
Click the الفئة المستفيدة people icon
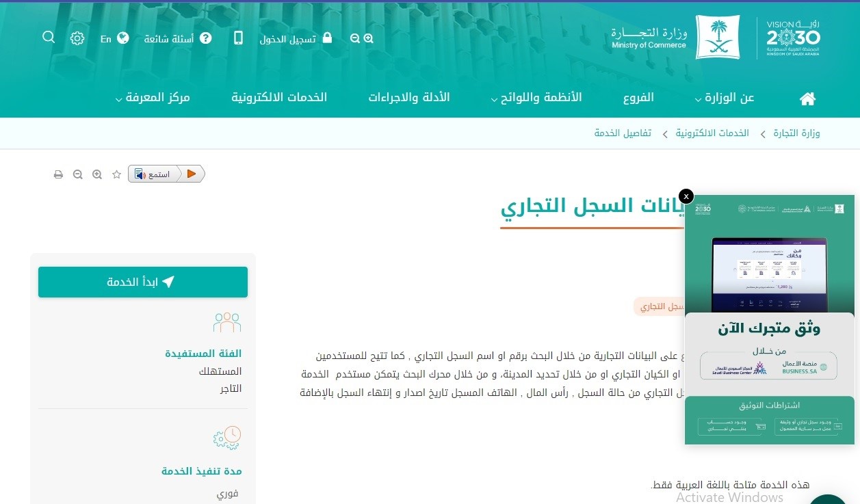click(x=227, y=323)
